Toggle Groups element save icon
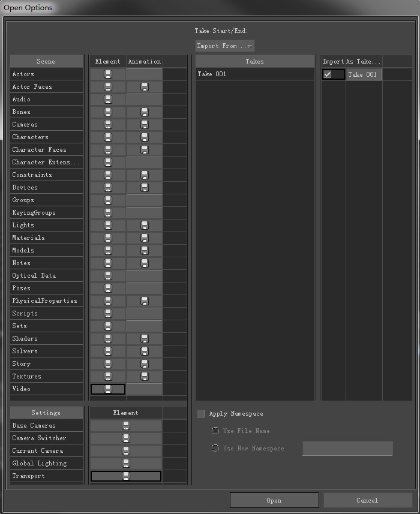This screenshot has height=514, width=420. [108, 200]
